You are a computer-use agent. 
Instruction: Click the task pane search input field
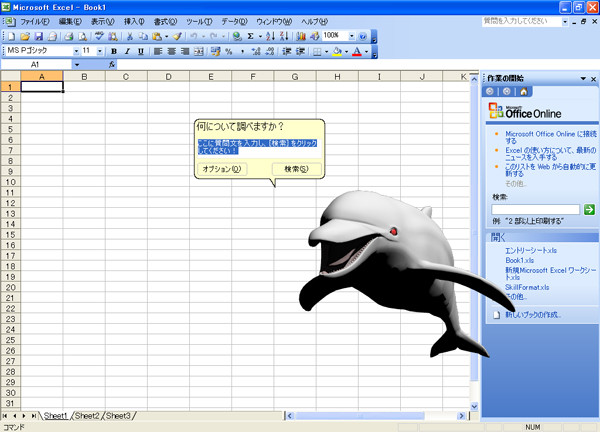pyautogui.click(x=536, y=209)
